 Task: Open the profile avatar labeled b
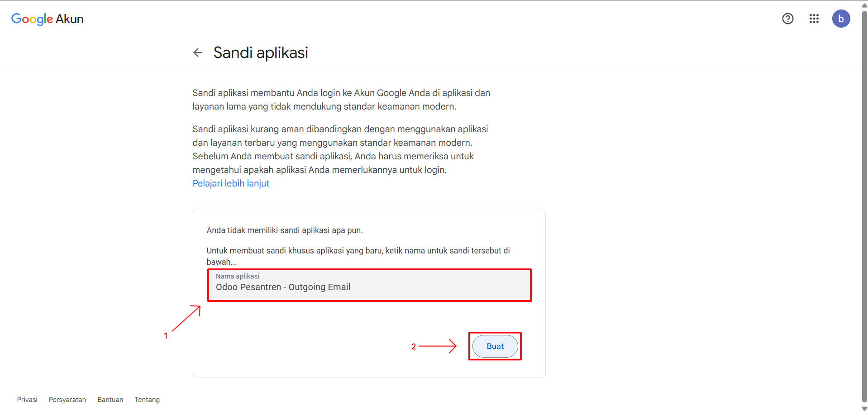coord(840,19)
